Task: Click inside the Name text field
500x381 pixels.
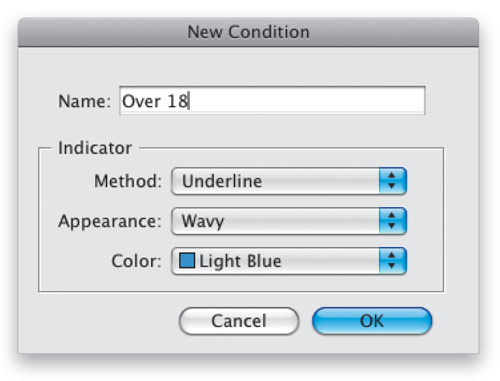Action: pyautogui.click(x=272, y=101)
